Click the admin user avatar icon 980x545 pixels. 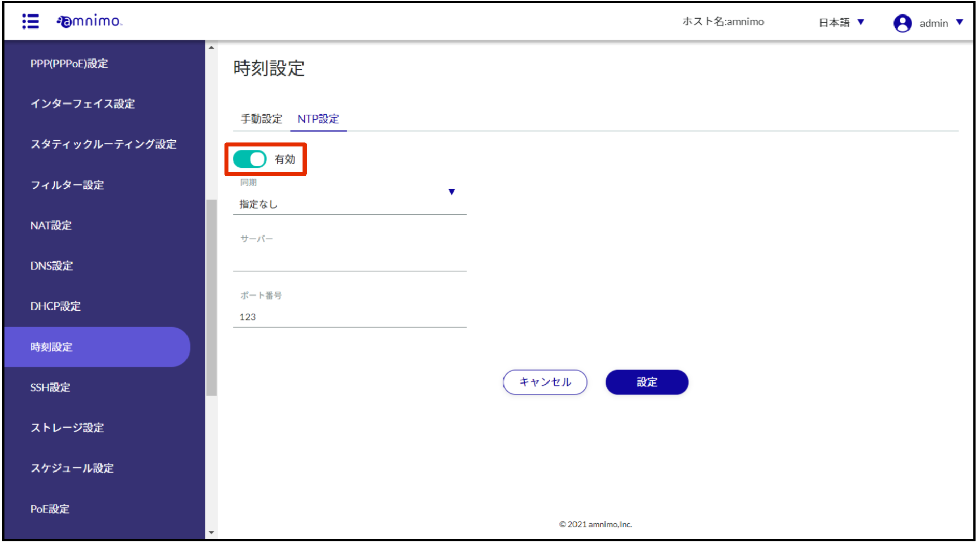902,23
